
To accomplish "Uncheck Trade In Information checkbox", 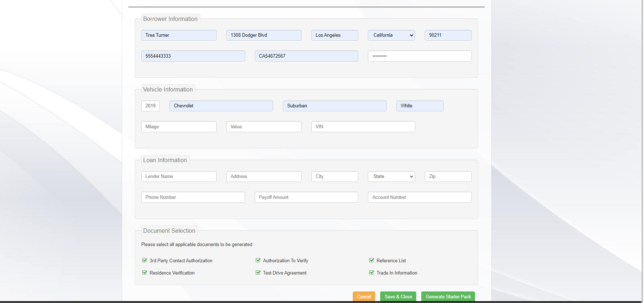I will pyautogui.click(x=372, y=272).
